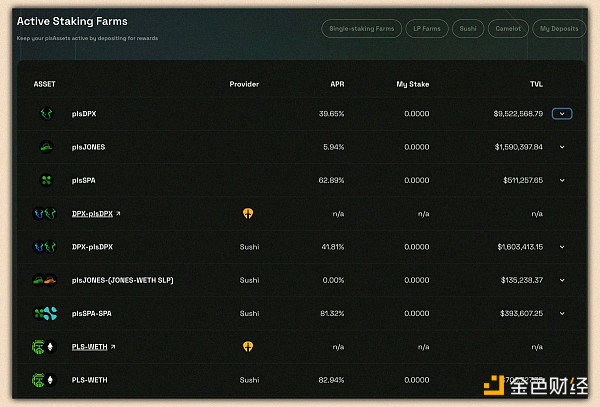Click the Camelot provider icon in PLS-WETH row
This screenshot has width=600, height=407.
248,347
